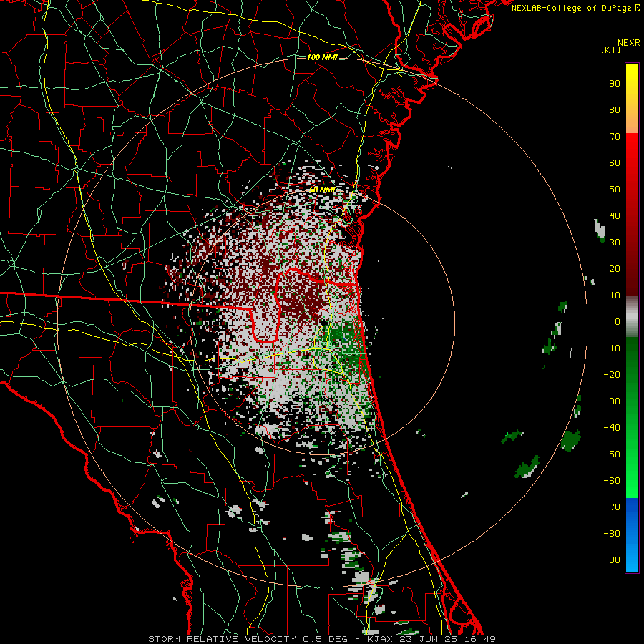644x644 pixels.
Task: Click the "-20" scale value
Action: tap(612, 374)
